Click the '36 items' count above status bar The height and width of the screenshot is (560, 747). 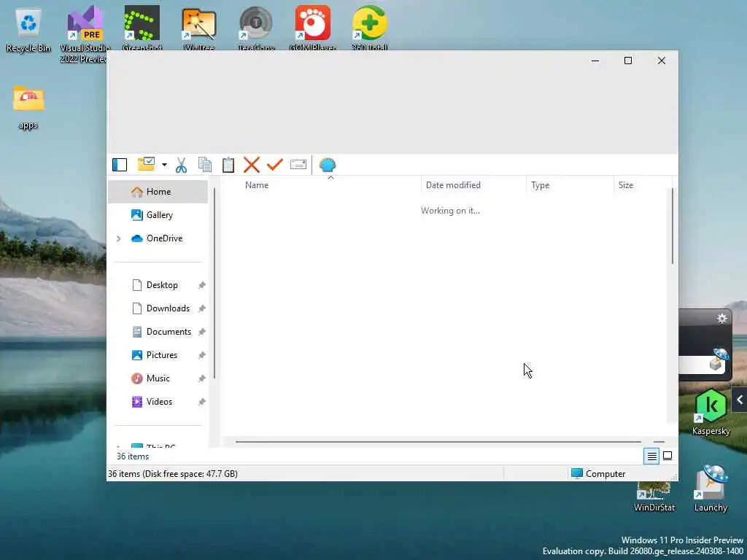tap(133, 456)
